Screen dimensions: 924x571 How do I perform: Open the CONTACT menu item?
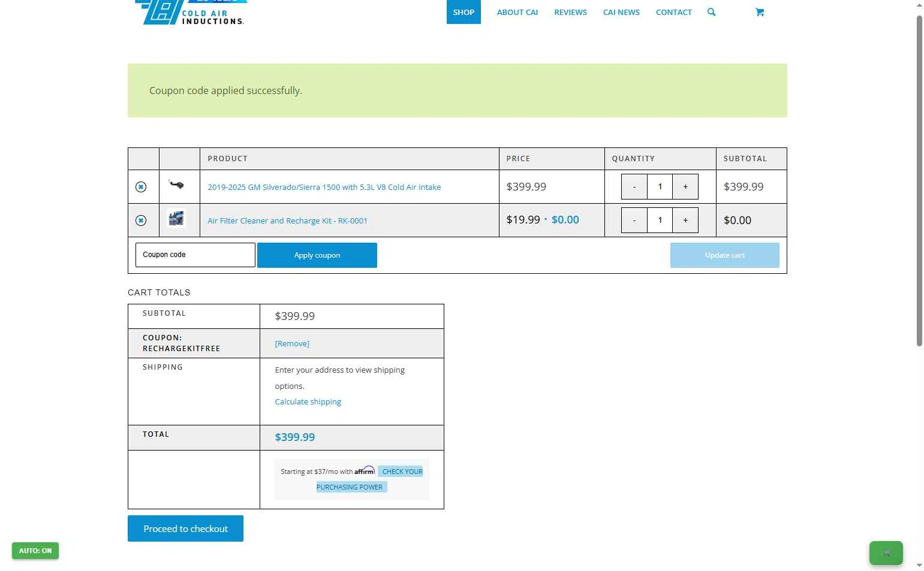673,12
